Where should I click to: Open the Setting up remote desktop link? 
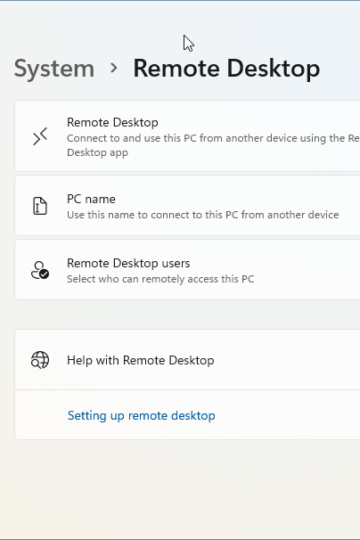[x=141, y=415]
